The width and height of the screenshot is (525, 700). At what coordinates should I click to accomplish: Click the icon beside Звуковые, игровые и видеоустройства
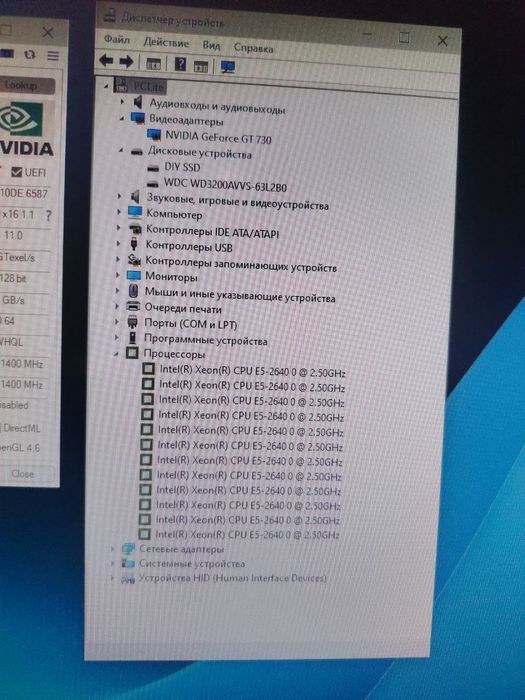pyautogui.click(x=135, y=196)
